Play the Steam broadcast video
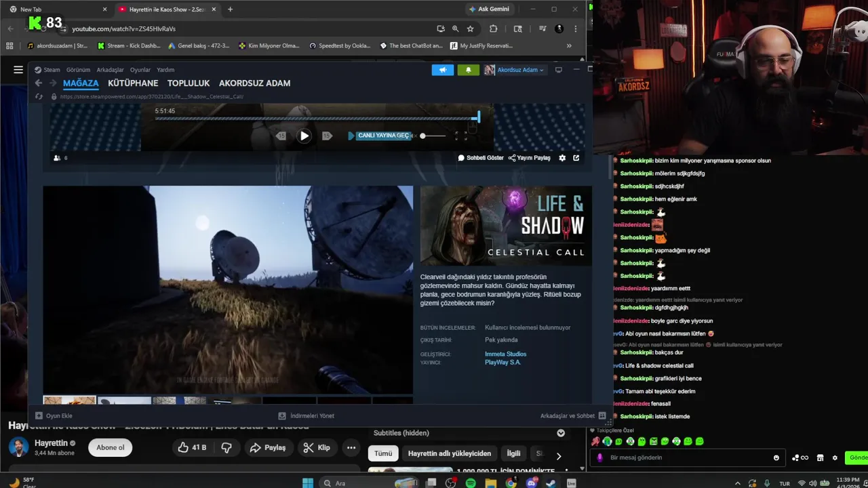868x488 pixels. 304,136
